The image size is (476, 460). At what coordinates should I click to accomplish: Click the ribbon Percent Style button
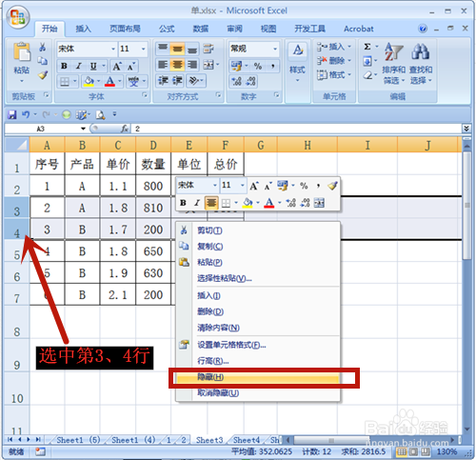(x=258, y=66)
